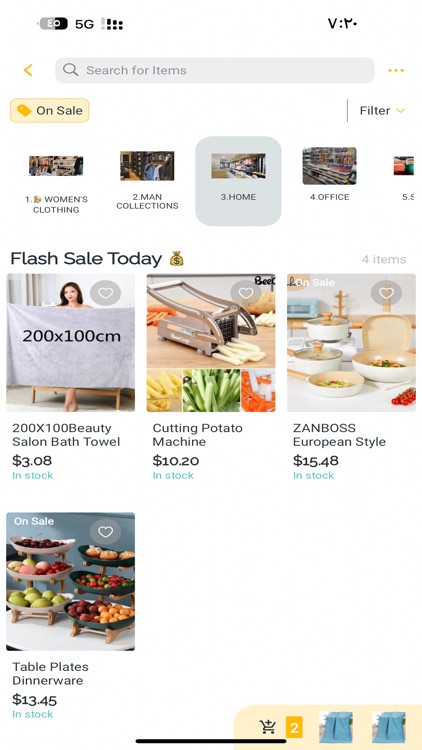Click the search magnifier icon
Image resolution: width=422 pixels, height=750 pixels.
70,70
